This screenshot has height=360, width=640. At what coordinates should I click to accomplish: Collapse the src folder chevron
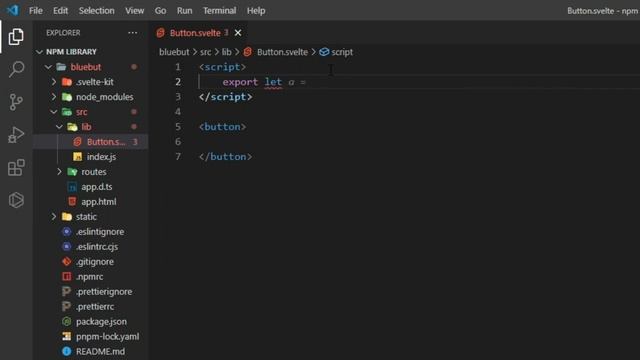(54, 112)
